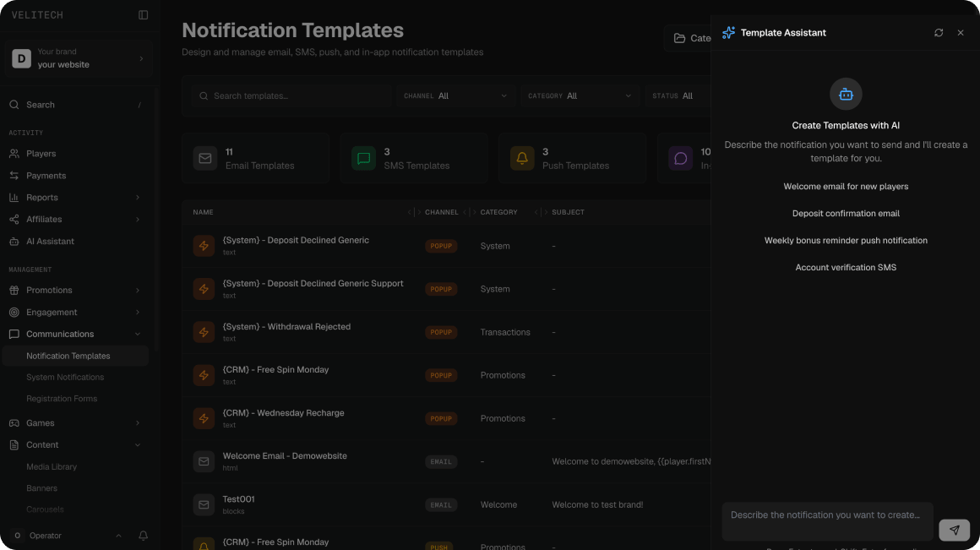Click EMAIL badge on Test001 row
Viewport: 980px width, 550px height.
[x=441, y=505]
